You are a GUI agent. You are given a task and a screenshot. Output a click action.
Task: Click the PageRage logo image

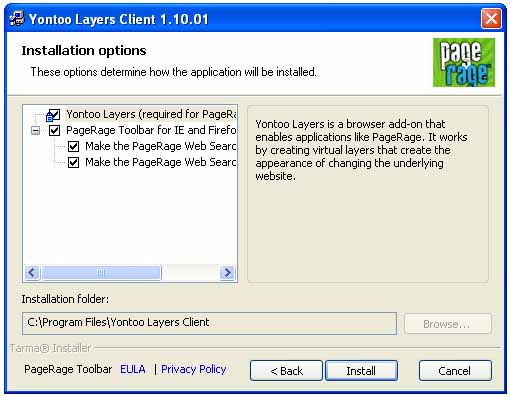[x=464, y=63]
